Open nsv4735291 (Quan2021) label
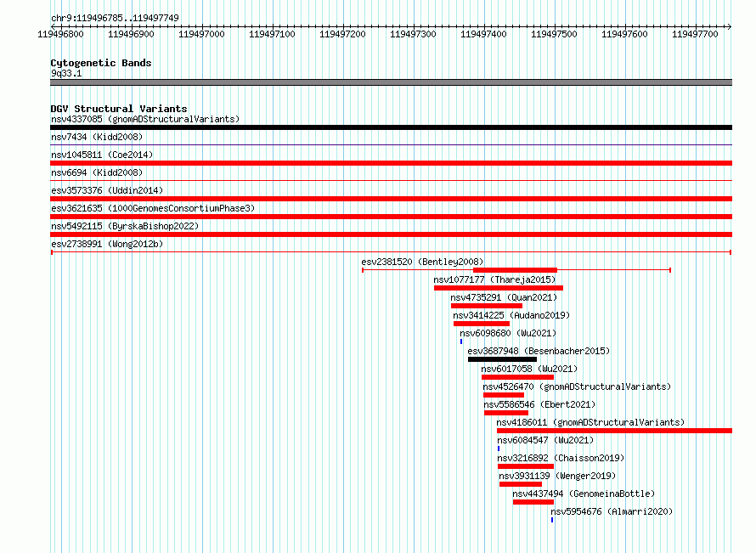The width and height of the screenshot is (756, 553). [504, 297]
